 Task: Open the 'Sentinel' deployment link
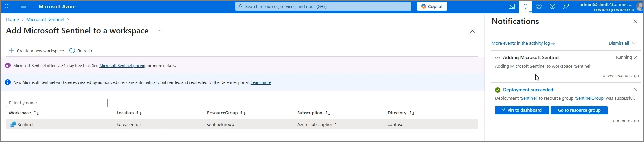coord(529,98)
